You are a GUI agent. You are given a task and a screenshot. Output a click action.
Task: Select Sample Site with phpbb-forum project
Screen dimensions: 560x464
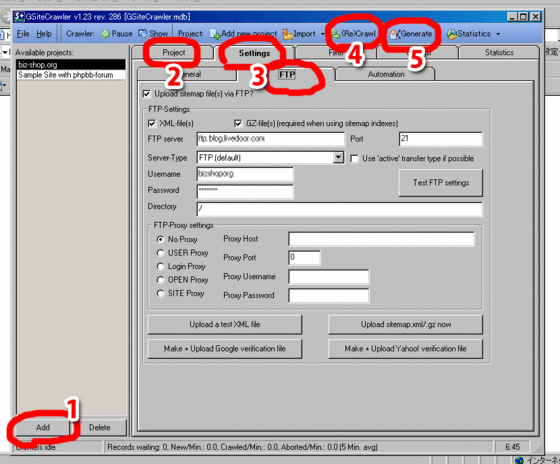(71, 75)
